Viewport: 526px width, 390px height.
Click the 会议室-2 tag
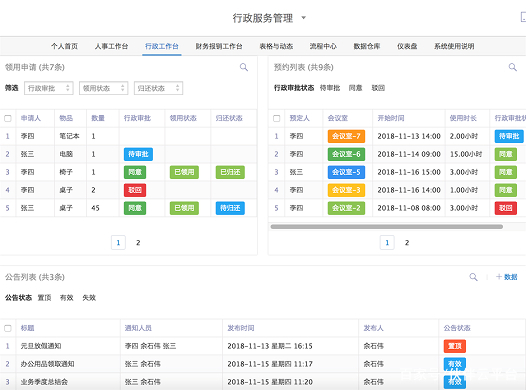click(x=346, y=208)
